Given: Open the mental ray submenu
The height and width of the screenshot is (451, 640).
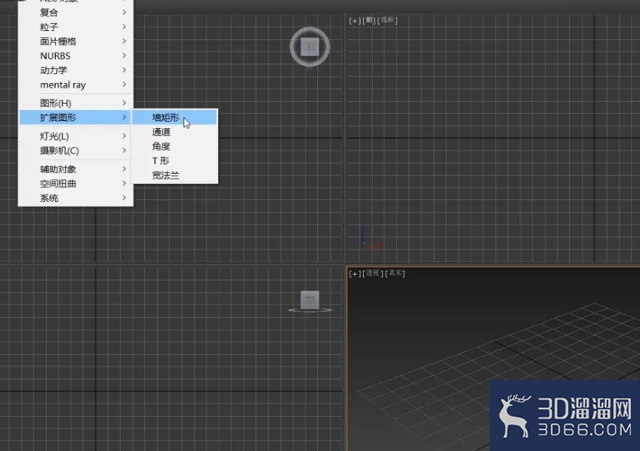Looking at the screenshot, I should pyautogui.click(x=76, y=84).
